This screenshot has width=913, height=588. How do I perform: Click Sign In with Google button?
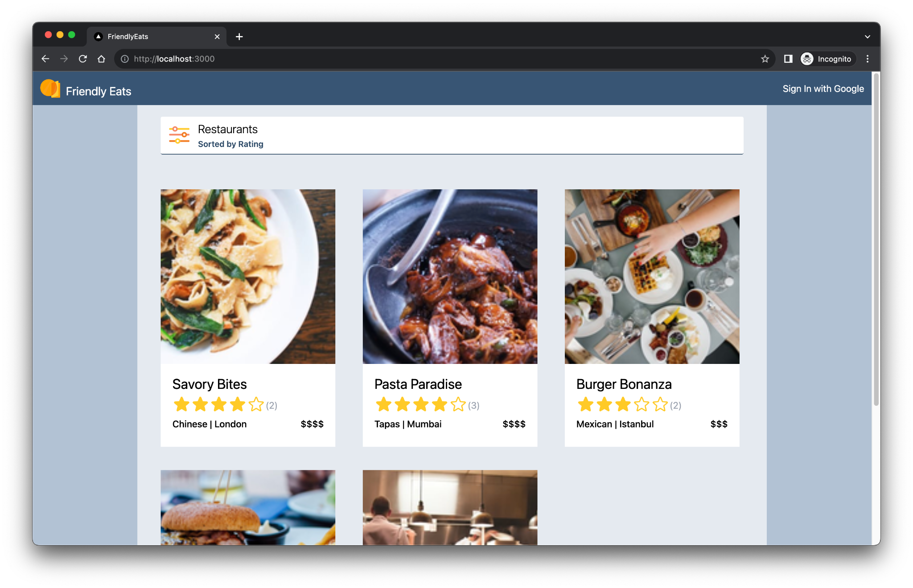click(823, 89)
